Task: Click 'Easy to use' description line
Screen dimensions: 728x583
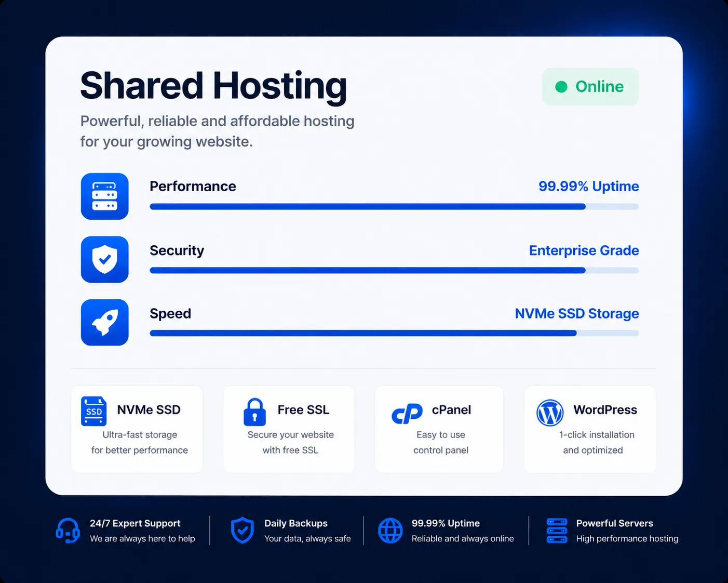Action: (x=441, y=435)
